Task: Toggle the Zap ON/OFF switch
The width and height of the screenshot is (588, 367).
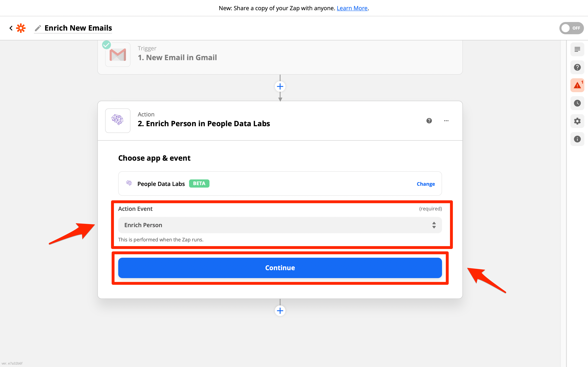Action: pos(571,28)
